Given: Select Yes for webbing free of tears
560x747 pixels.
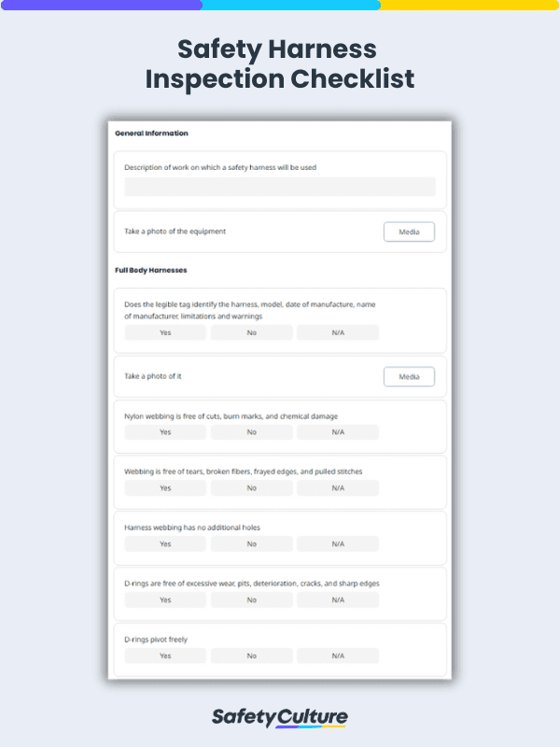Looking at the screenshot, I should point(164,487).
